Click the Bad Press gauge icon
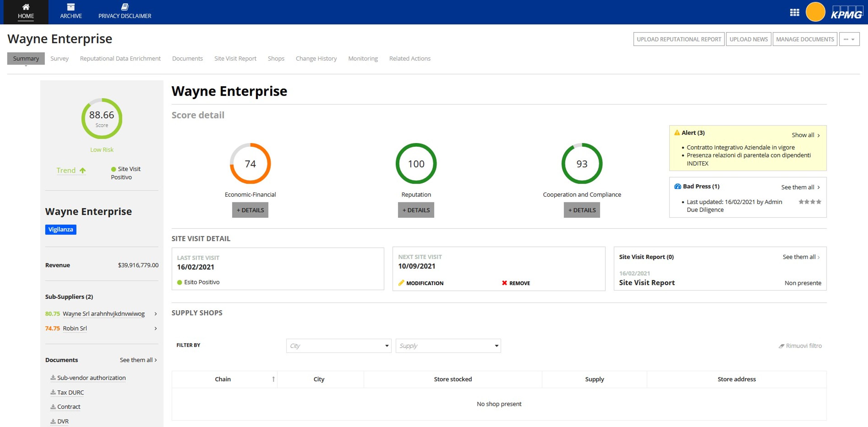The height and width of the screenshot is (427, 868). pyautogui.click(x=677, y=186)
